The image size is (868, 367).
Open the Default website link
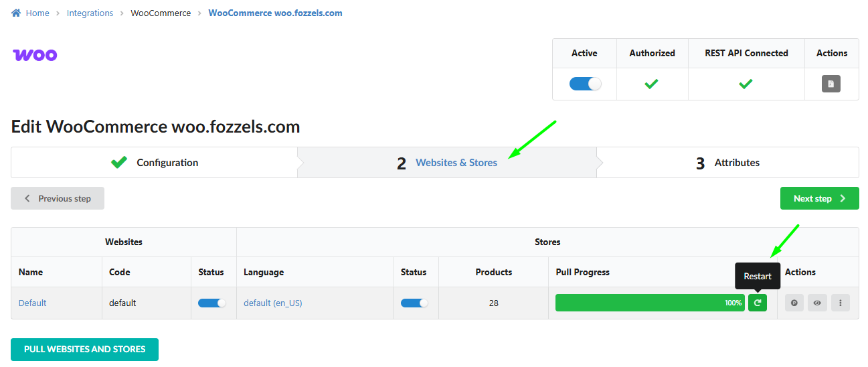(x=33, y=303)
